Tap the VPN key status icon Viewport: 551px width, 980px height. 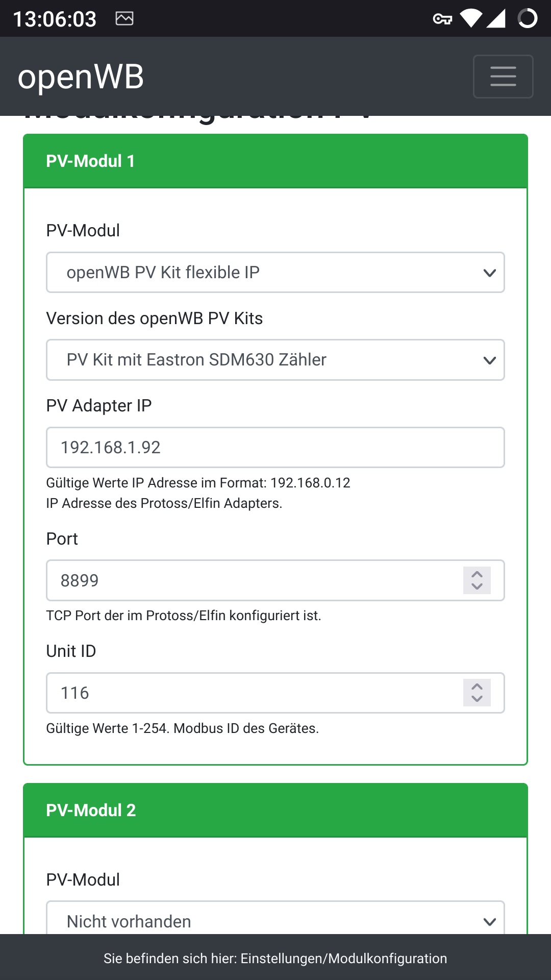coord(442,19)
